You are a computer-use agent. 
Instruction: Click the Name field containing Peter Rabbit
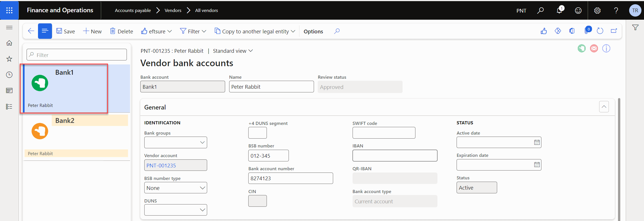(271, 87)
